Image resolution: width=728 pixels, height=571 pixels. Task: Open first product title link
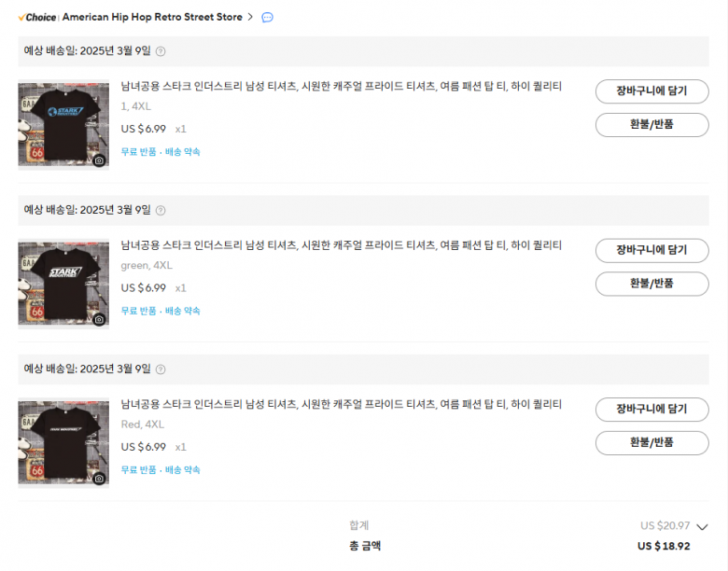coord(341,86)
